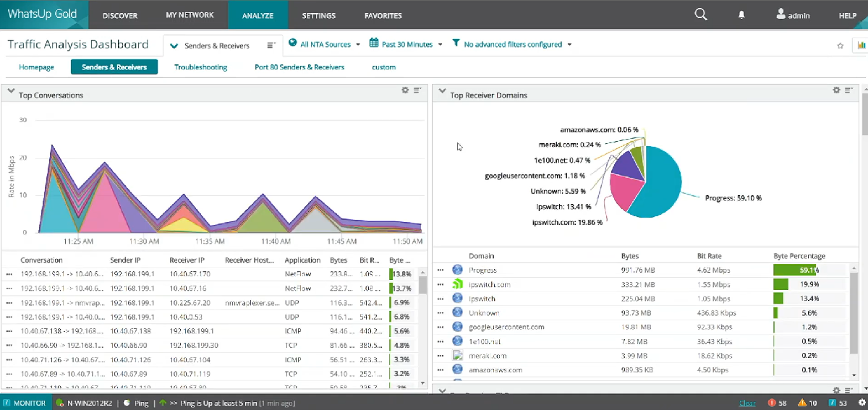Click the Clear link in status bar

pos(747,403)
